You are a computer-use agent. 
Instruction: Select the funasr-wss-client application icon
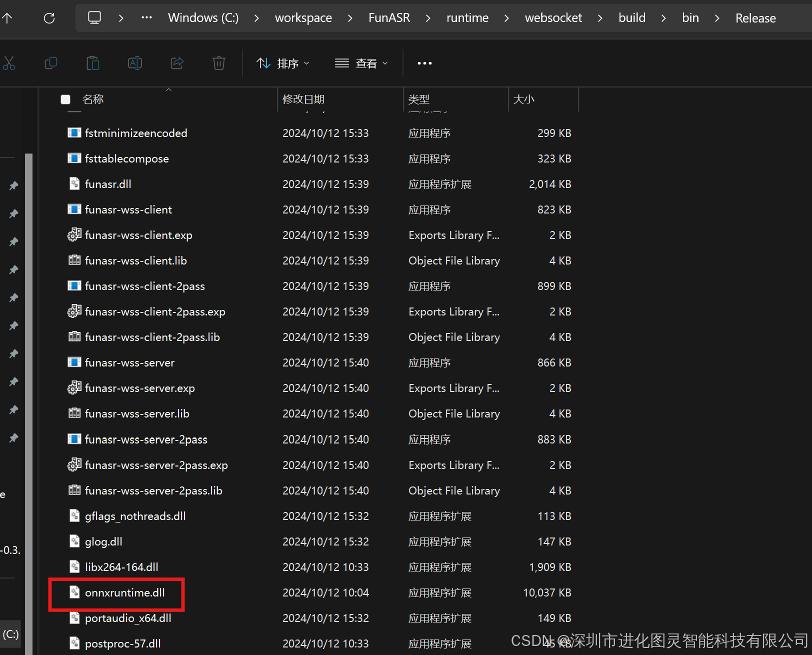click(74, 209)
